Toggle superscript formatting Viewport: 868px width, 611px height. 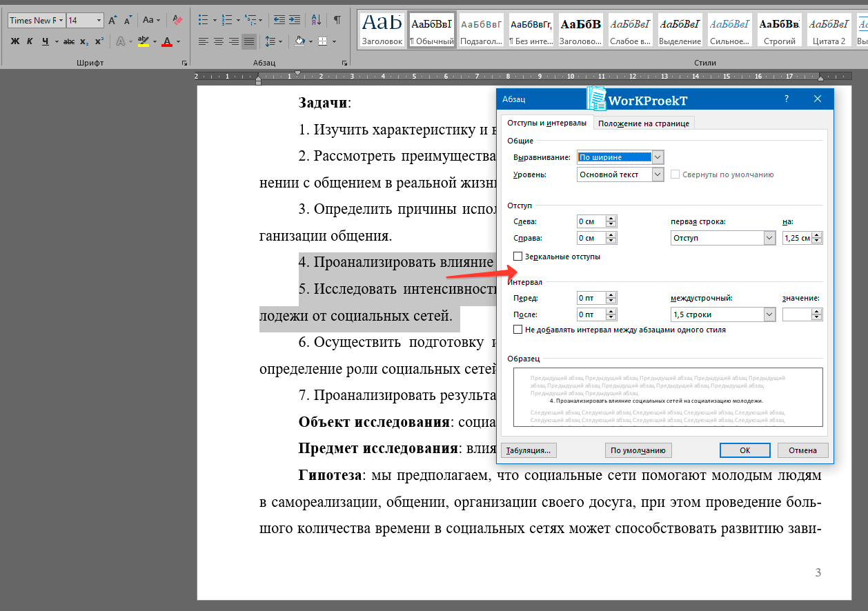[x=98, y=41]
